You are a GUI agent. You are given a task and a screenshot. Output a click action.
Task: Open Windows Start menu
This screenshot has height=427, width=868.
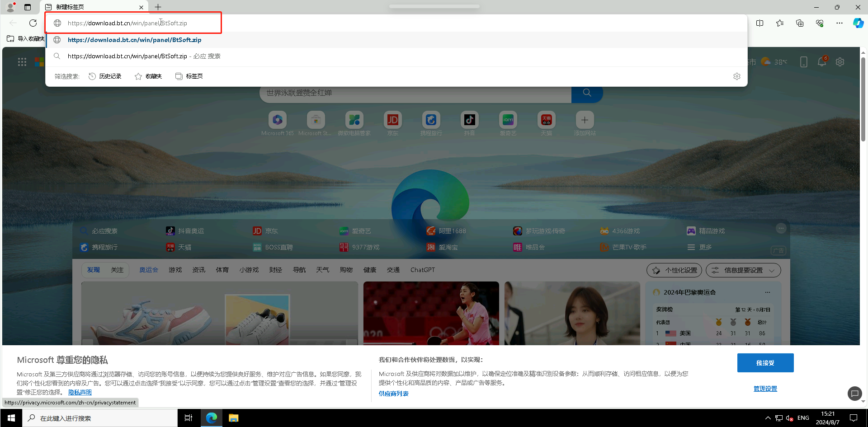[11, 418]
